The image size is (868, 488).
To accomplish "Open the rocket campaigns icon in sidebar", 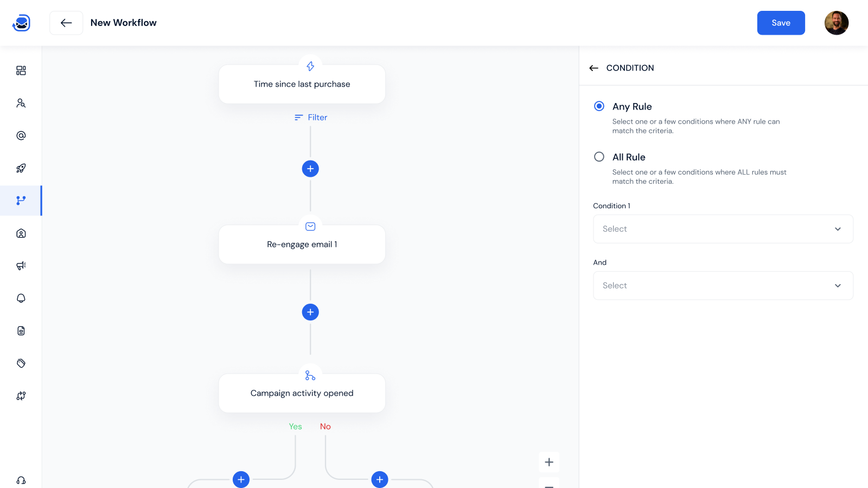I will [21, 168].
